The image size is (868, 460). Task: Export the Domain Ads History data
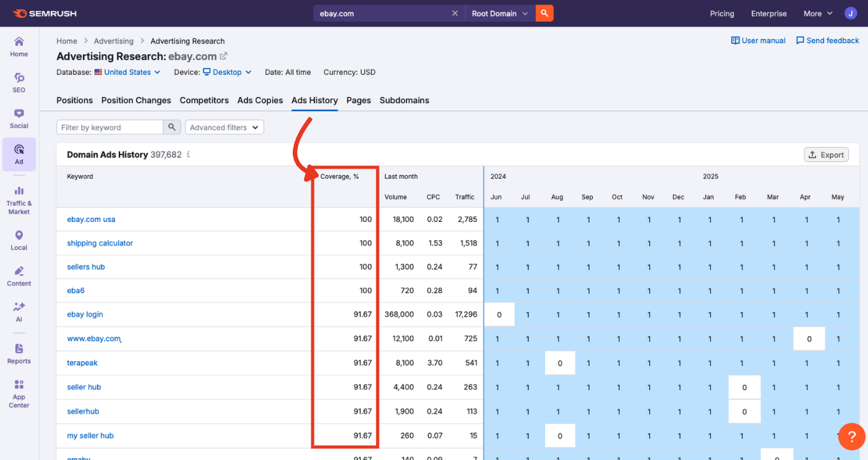826,154
